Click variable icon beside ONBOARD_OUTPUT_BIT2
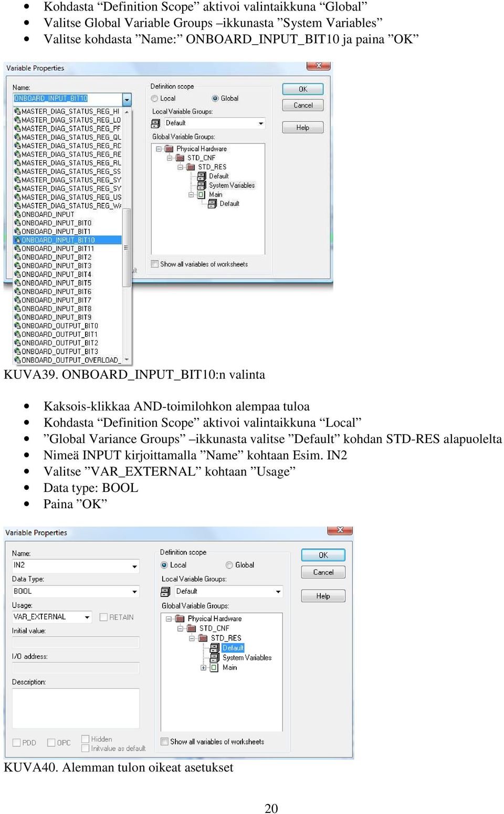 point(17,343)
